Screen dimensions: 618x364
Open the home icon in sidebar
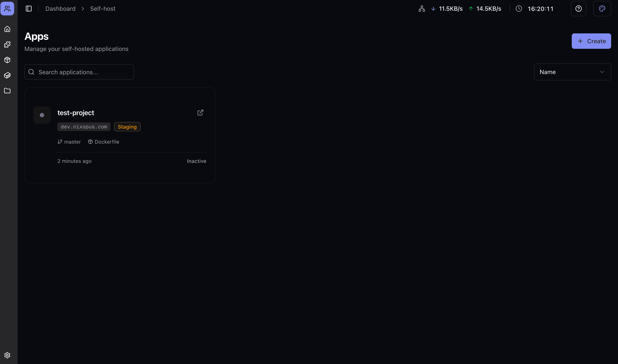[7, 29]
